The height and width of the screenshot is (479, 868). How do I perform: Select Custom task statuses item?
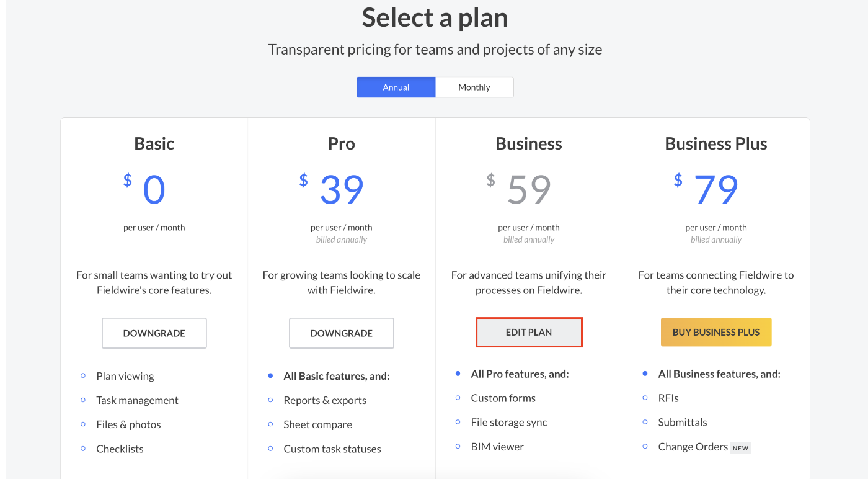point(332,449)
